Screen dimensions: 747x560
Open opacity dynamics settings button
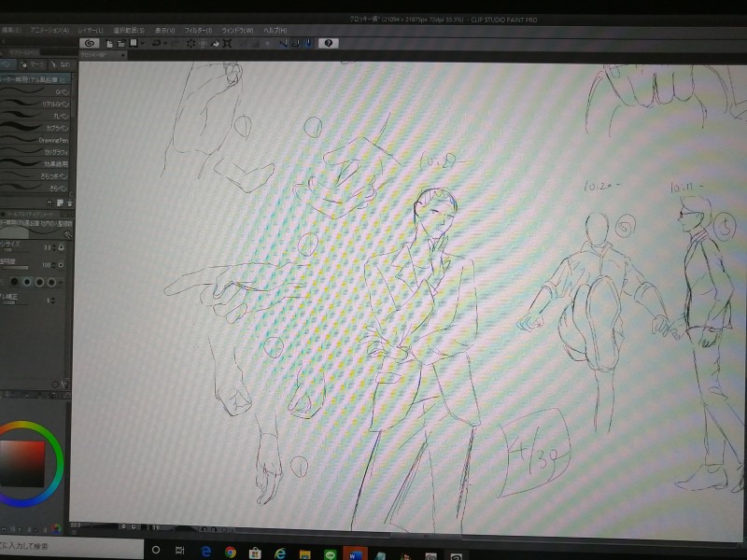pos(62,265)
